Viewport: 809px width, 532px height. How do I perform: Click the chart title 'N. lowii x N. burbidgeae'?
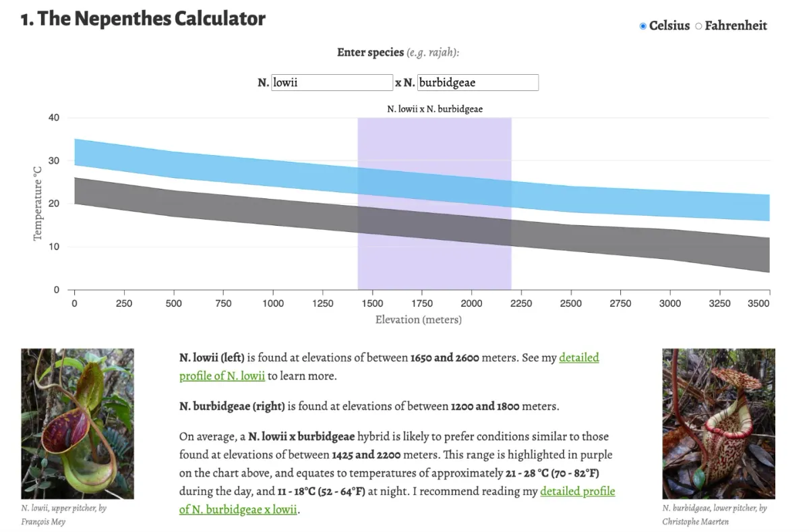(x=436, y=108)
